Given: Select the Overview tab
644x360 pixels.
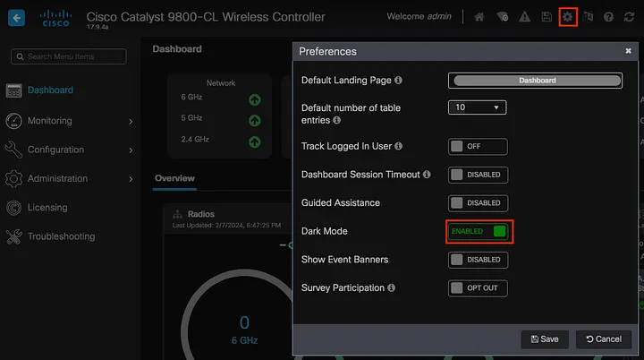Looking at the screenshot, I should pyautogui.click(x=174, y=178).
